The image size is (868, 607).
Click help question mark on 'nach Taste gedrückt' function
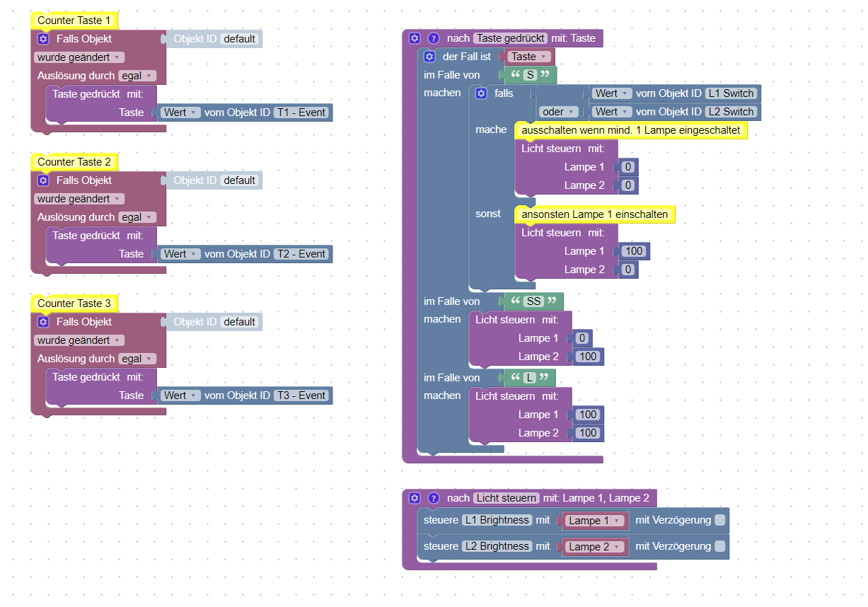(x=434, y=38)
